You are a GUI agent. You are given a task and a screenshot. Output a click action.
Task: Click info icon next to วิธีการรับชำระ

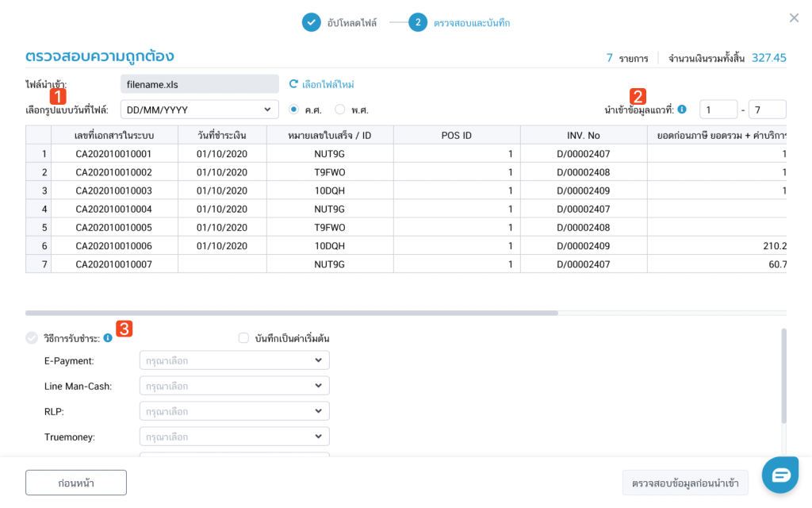tap(108, 338)
